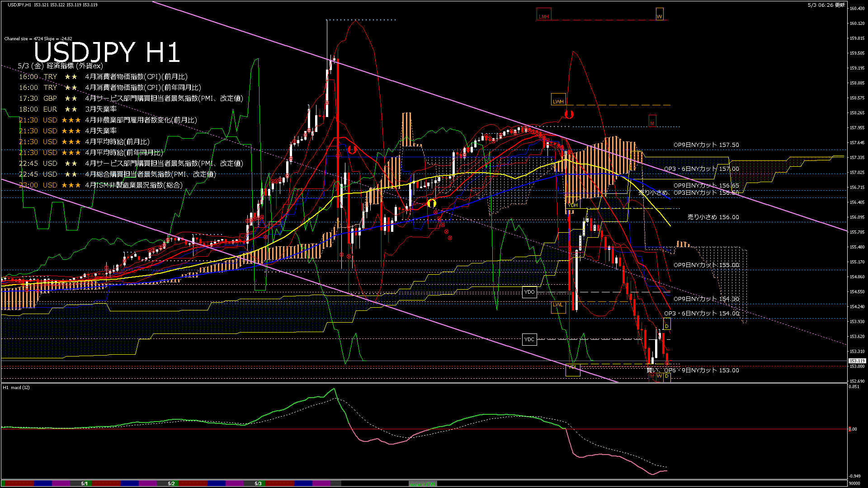Click the 21:30 USD 4月失業率 indicator row
This screenshot has height=488, width=868.
[68, 131]
